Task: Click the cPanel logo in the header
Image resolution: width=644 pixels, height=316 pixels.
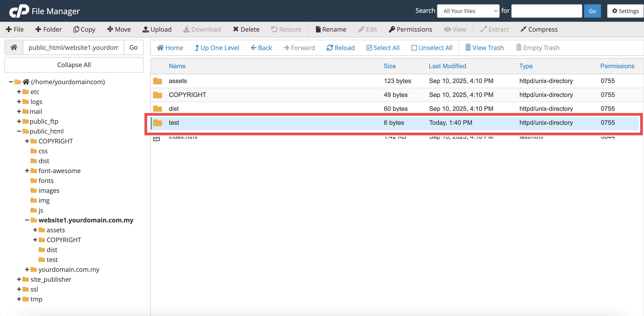Action: point(19,11)
